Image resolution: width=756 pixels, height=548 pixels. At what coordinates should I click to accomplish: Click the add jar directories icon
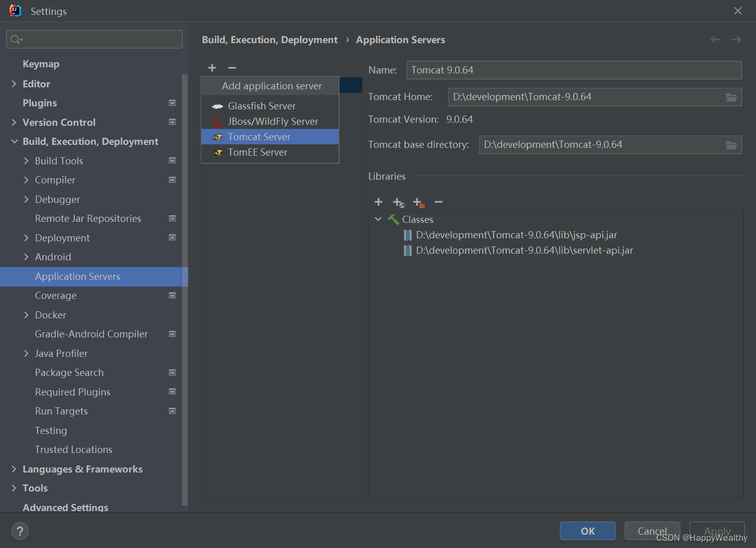pyautogui.click(x=419, y=202)
